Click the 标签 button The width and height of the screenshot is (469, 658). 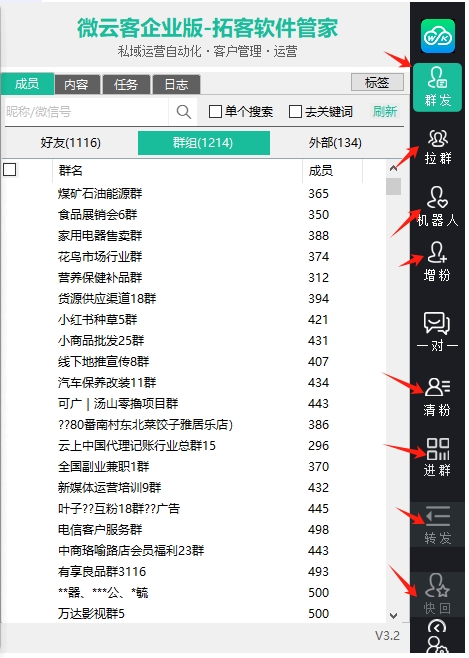point(377,82)
